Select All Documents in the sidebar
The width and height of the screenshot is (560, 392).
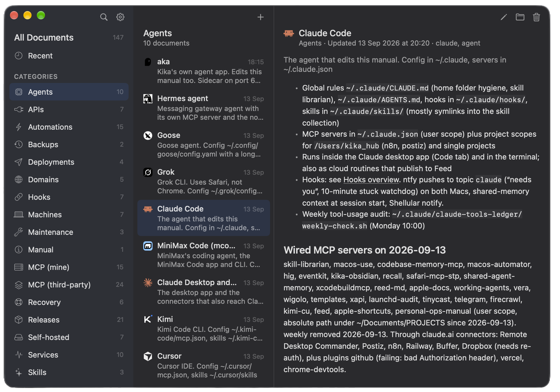[69, 38]
